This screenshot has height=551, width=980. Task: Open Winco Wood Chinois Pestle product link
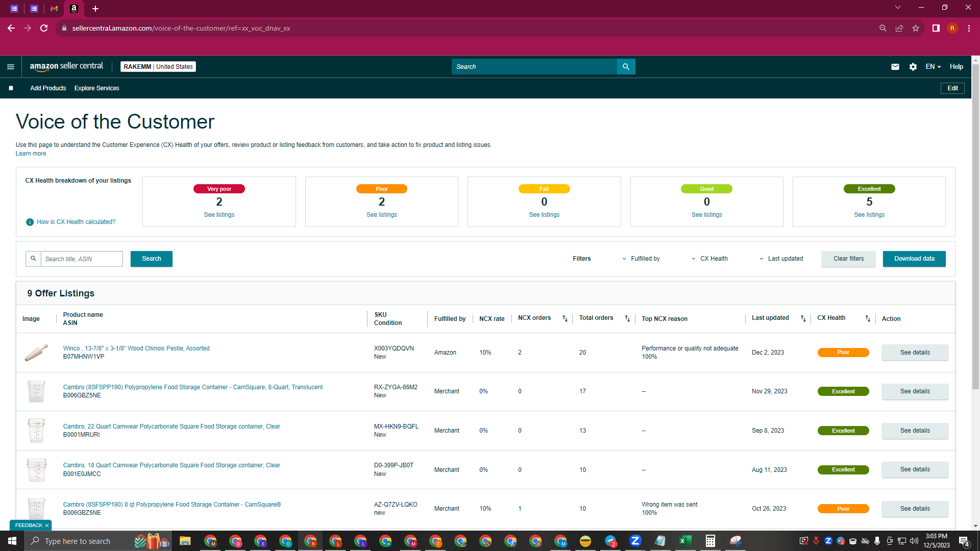coord(136,348)
